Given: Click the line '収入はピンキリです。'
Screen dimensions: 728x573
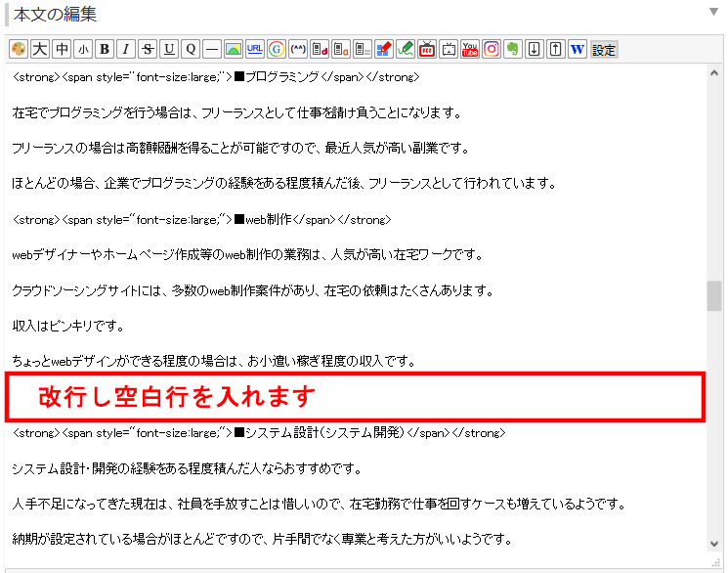Looking at the screenshot, I should 68,326.
